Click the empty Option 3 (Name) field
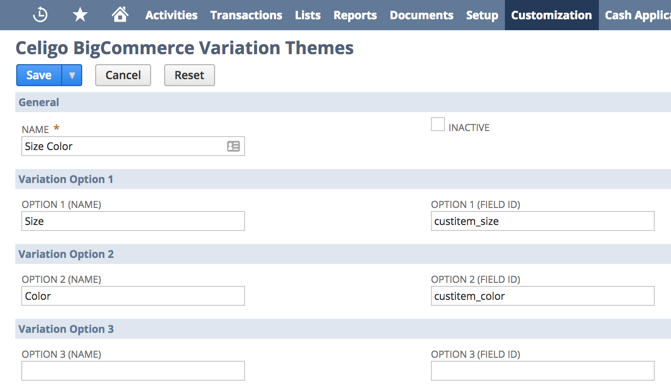This screenshot has height=388, width=671. point(133,371)
